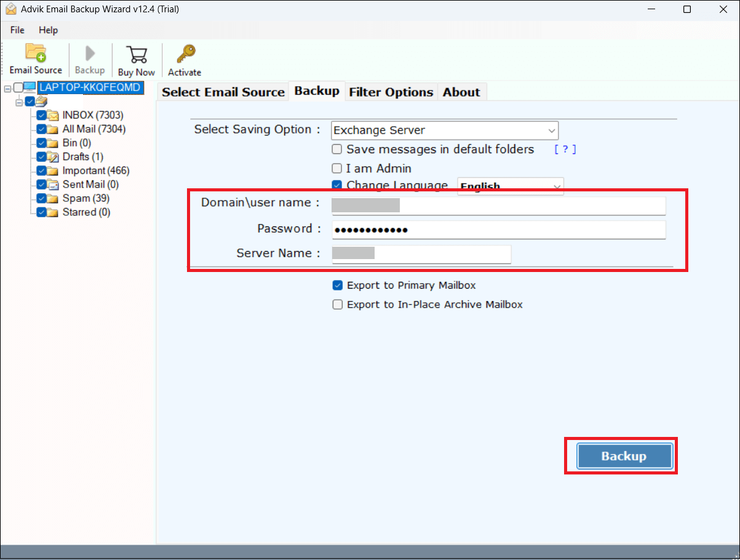Click the Server Name field
The width and height of the screenshot is (740, 560).
tap(421, 254)
